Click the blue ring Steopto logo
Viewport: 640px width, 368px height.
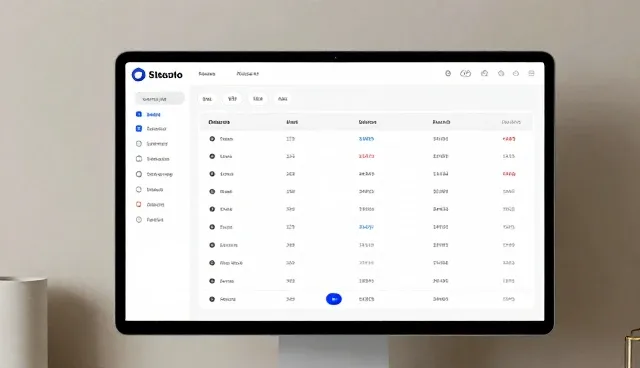pyautogui.click(x=138, y=75)
